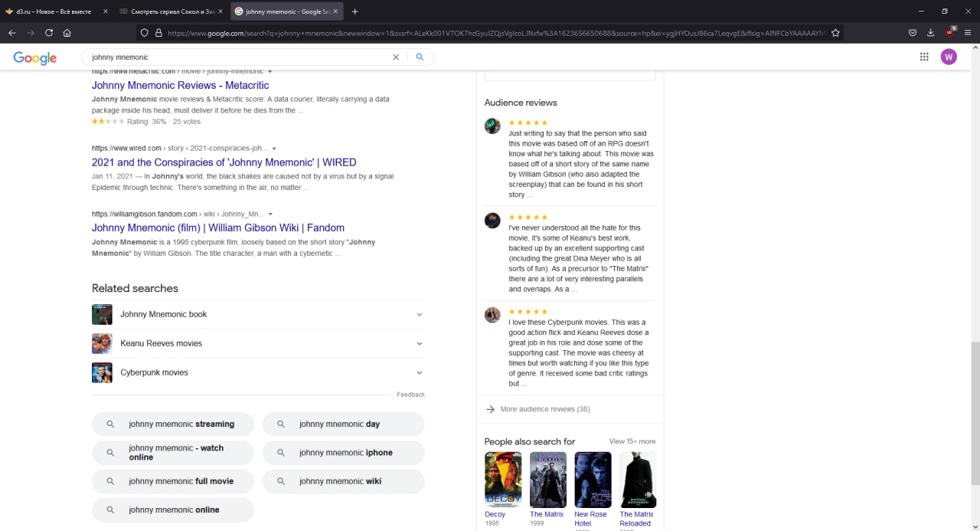This screenshot has width=980, height=531.
Task: Click the tracking protection shield icon
Action: pyautogui.click(x=144, y=33)
